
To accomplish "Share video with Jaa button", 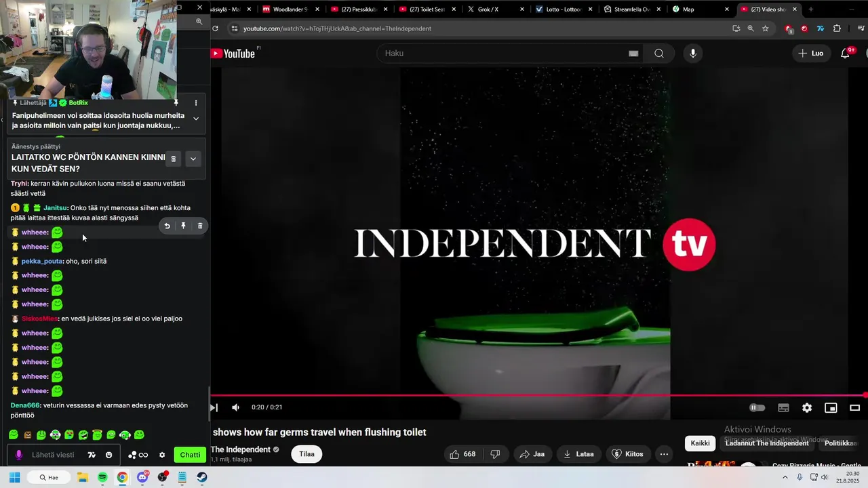I will pos(532,454).
